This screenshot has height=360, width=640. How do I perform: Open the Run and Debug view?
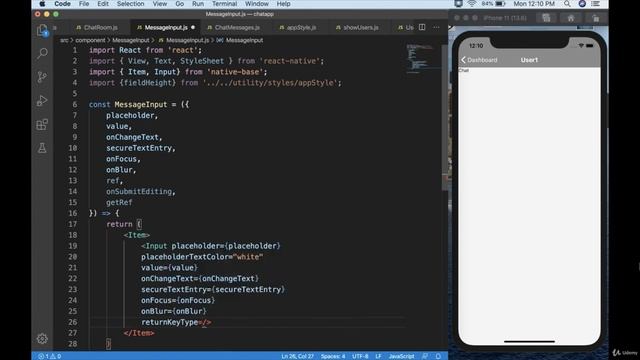point(42,100)
